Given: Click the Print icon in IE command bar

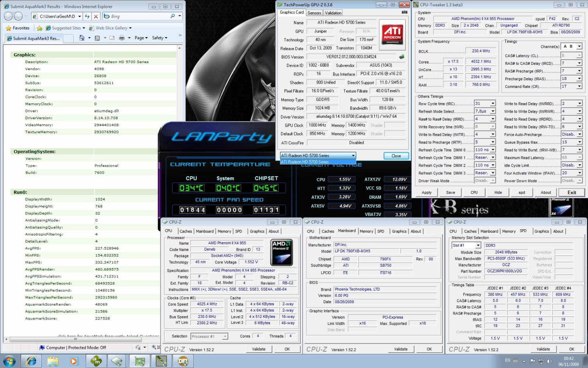Looking at the screenshot, I should tap(122, 38).
